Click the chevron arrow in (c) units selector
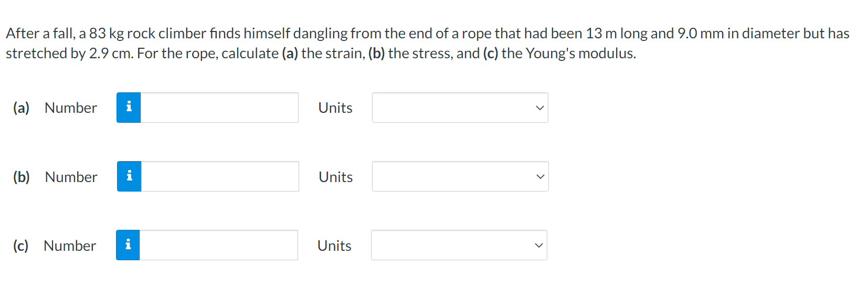This screenshot has width=868, height=287. pyautogui.click(x=539, y=246)
